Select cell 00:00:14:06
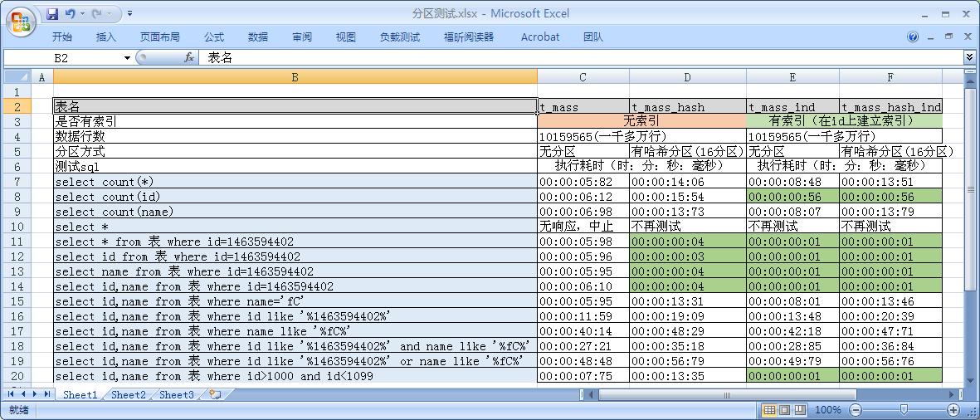 tap(688, 181)
